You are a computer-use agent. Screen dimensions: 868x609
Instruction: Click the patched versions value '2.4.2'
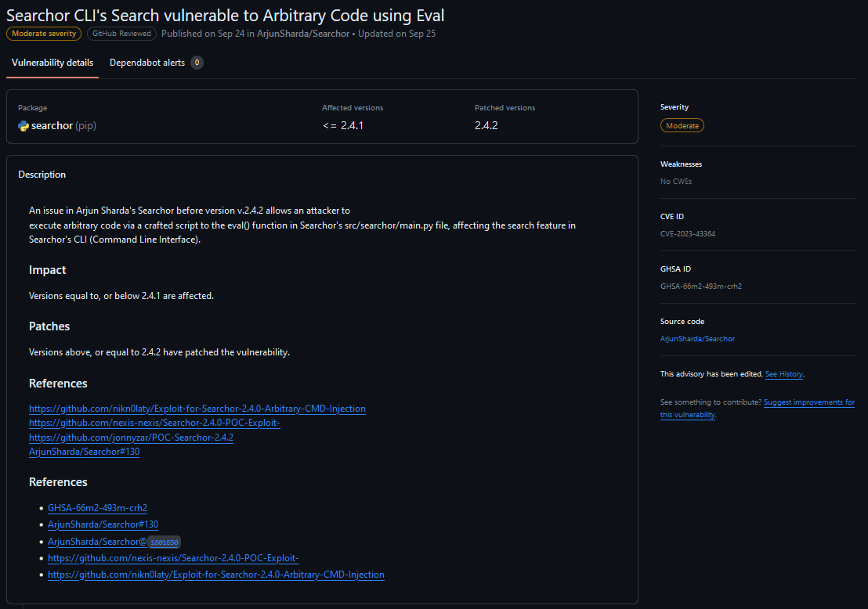[x=486, y=125]
